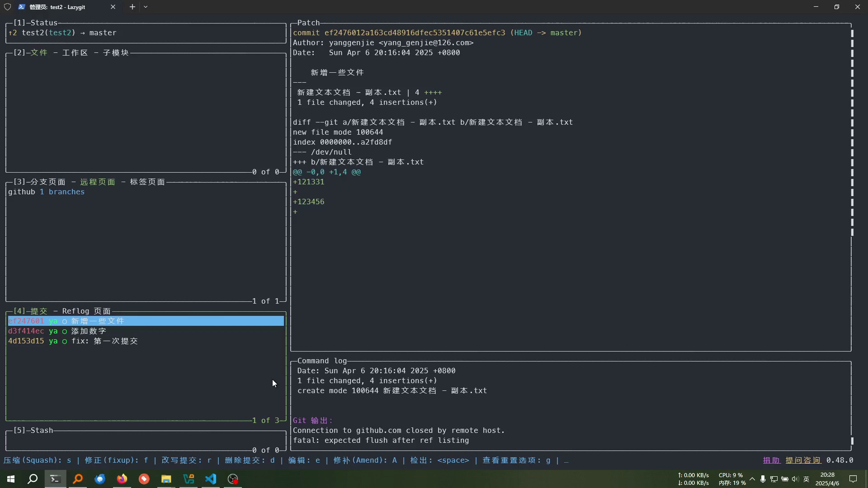
Task: Open Firefox from the taskbar
Action: tap(122, 479)
